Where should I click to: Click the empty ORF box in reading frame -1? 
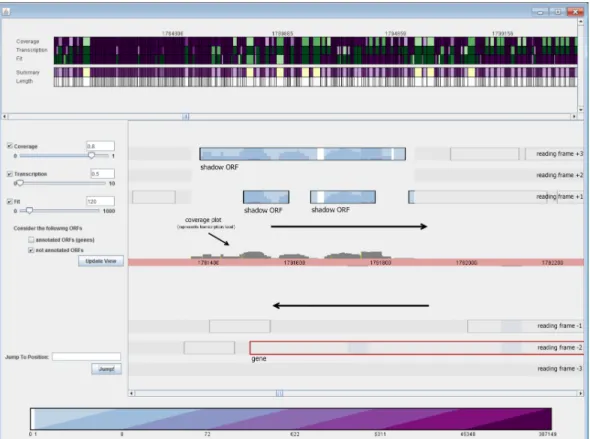[240, 326]
